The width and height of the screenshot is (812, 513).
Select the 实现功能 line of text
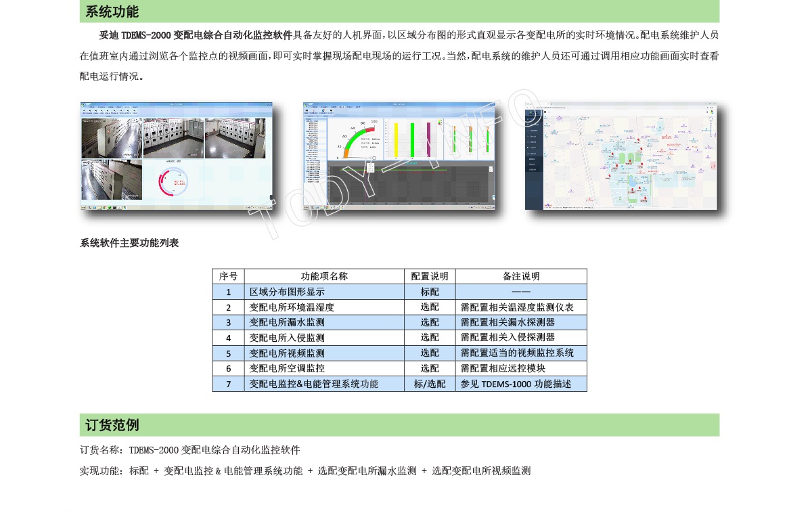(x=305, y=471)
